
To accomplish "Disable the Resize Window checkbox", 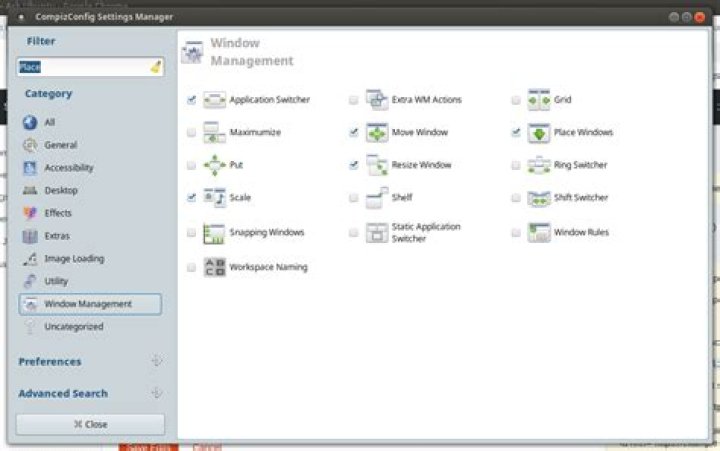I will pos(354,165).
